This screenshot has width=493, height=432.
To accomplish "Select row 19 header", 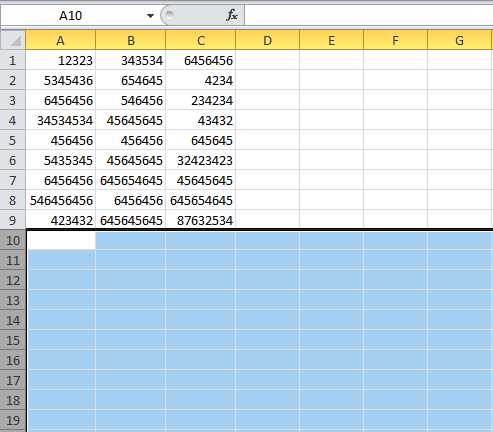I will 13,420.
